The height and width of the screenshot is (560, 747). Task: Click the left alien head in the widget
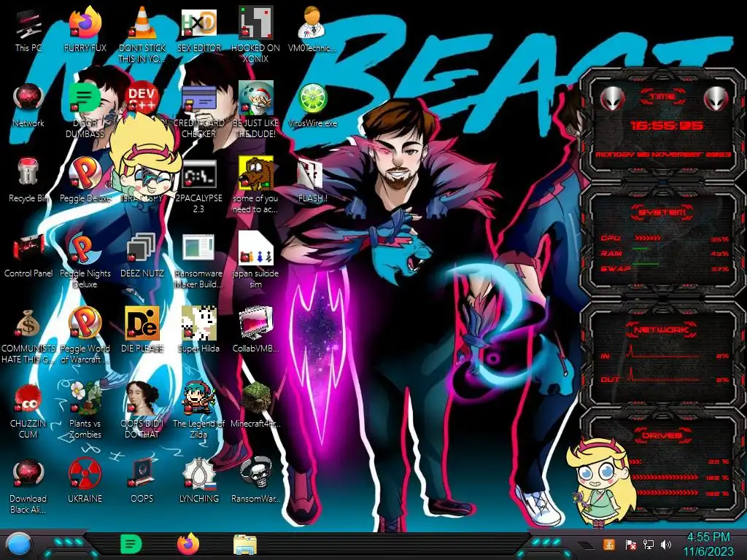[612, 99]
